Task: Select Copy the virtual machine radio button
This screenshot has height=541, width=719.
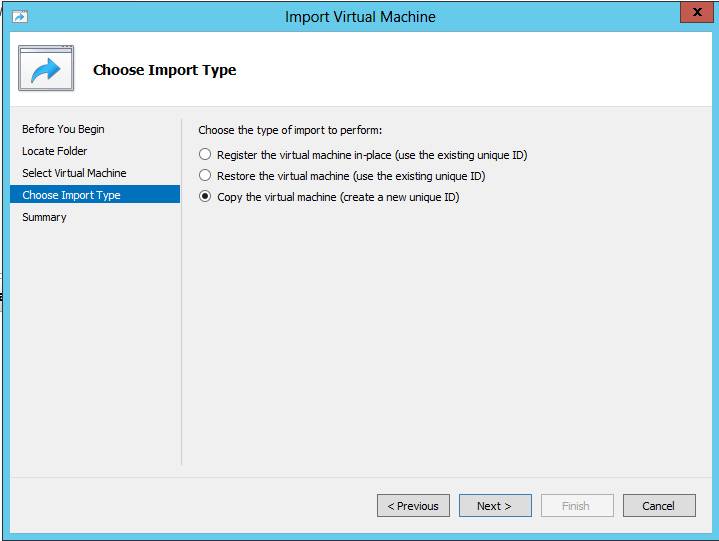Action: click(x=205, y=197)
